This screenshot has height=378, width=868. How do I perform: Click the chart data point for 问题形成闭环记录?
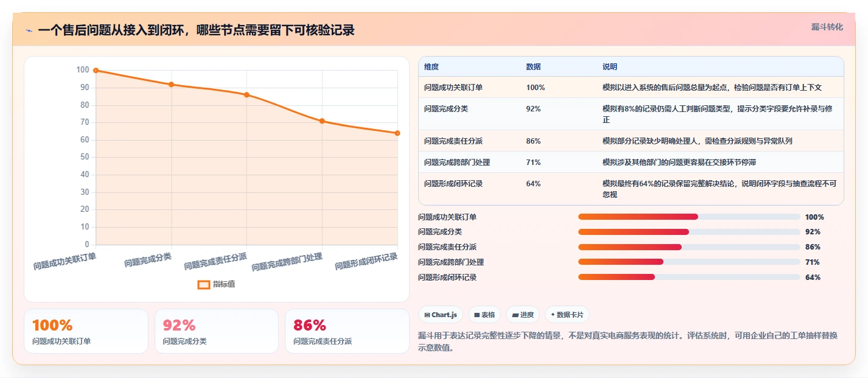[x=397, y=133]
